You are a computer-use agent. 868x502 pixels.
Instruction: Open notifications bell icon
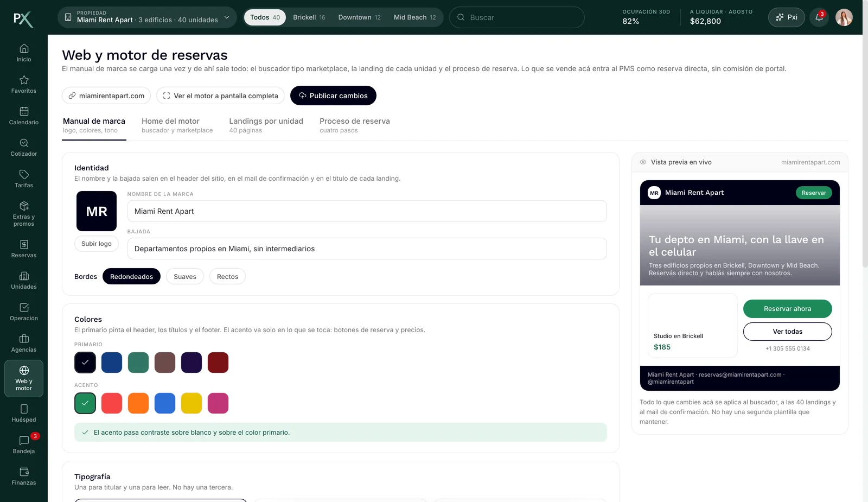click(819, 17)
